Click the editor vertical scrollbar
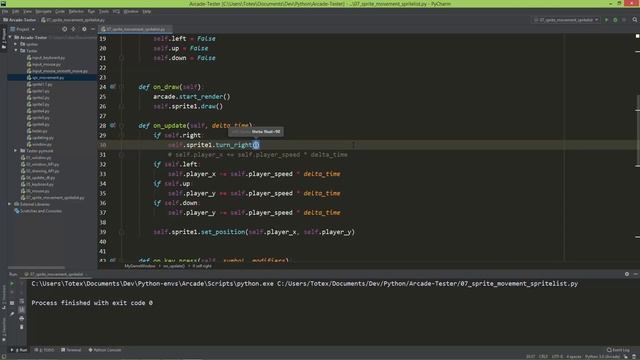This screenshot has width=640, height=360. 638,131
